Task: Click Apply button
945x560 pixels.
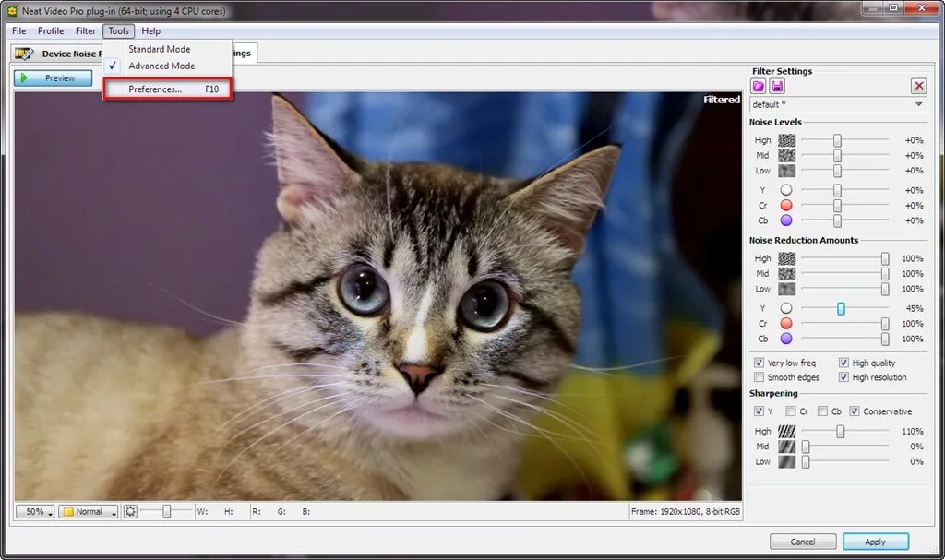Action: click(x=875, y=542)
